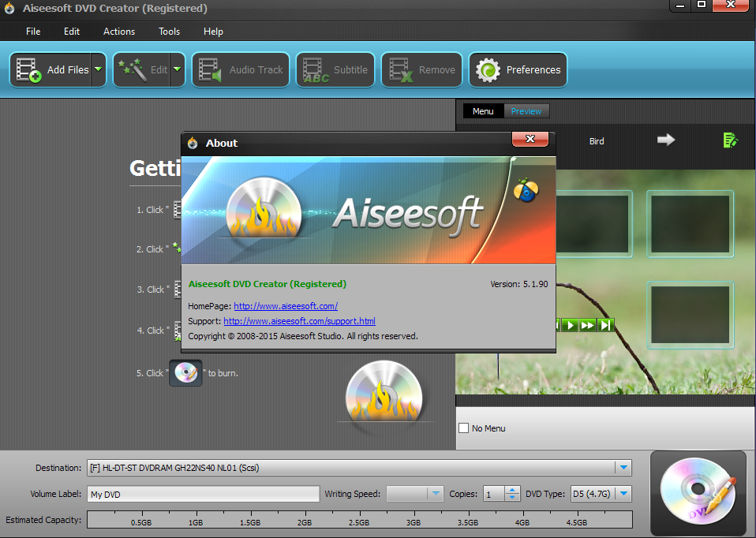Click the green edit menu template icon
756x538 pixels.
pos(730,140)
